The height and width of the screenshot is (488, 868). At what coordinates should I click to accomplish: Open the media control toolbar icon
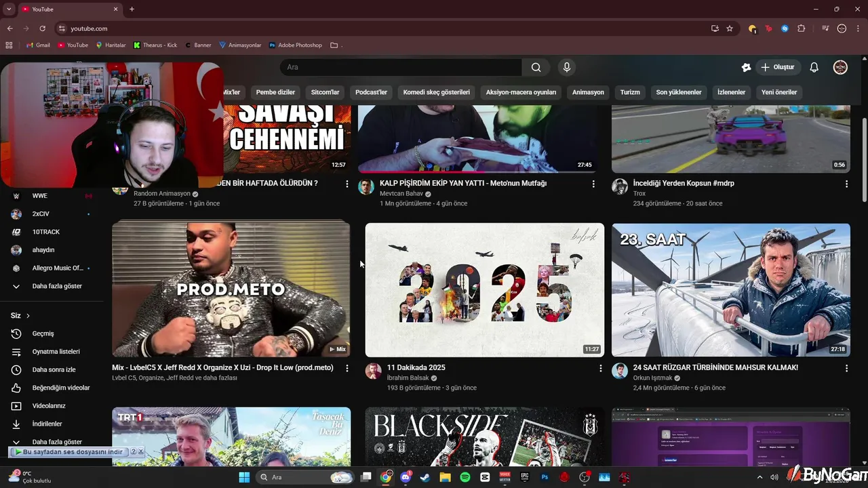[x=825, y=28]
